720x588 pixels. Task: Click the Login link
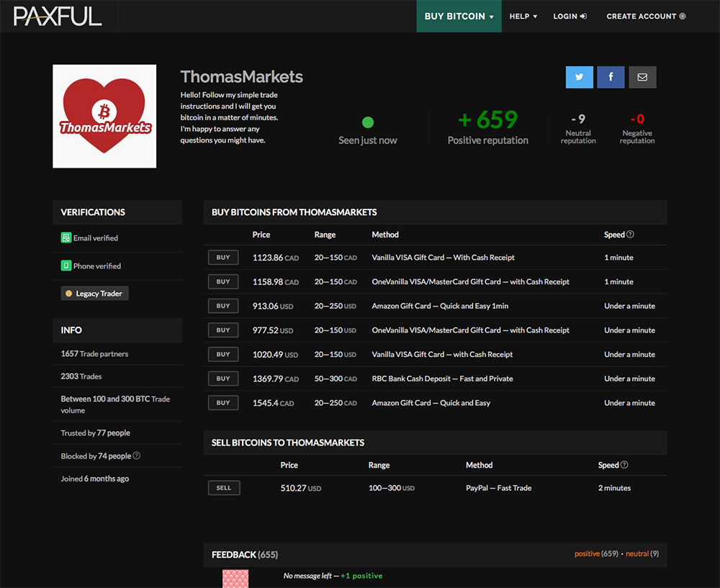[x=570, y=16]
